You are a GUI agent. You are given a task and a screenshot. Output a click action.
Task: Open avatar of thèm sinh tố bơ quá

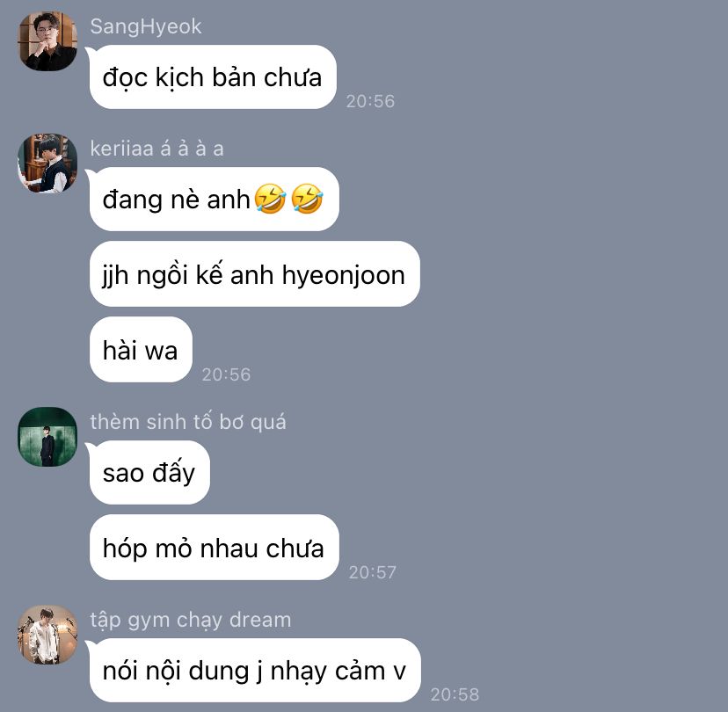click(x=47, y=437)
